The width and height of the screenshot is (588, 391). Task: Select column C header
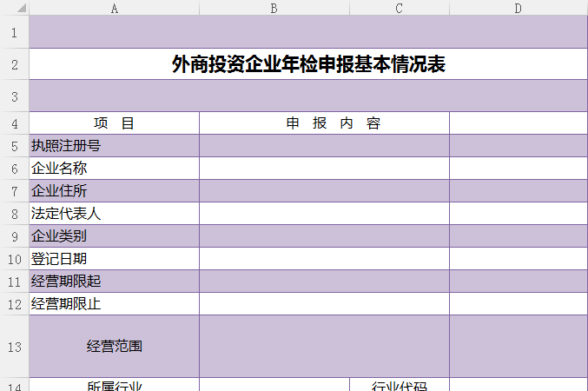point(400,8)
